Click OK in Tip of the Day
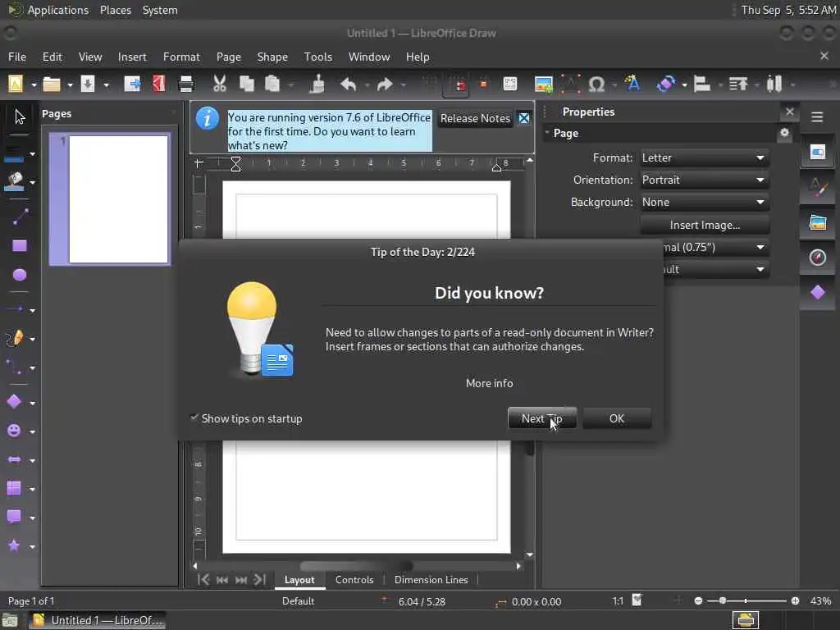This screenshot has height=630, width=840. pyautogui.click(x=617, y=418)
